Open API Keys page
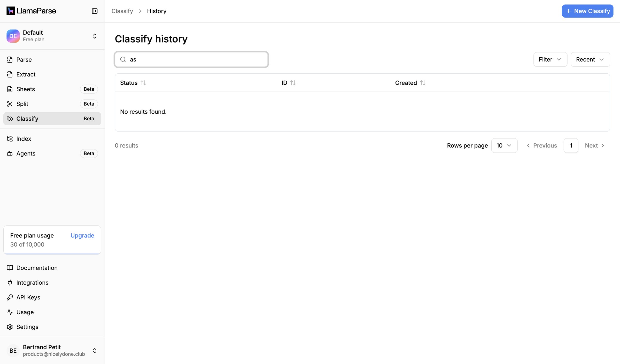 coord(52,297)
